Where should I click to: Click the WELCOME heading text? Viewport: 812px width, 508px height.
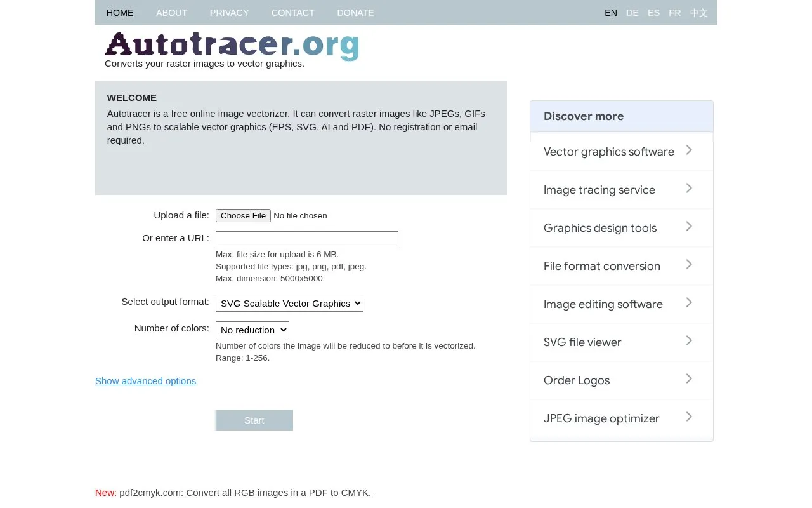point(132,98)
